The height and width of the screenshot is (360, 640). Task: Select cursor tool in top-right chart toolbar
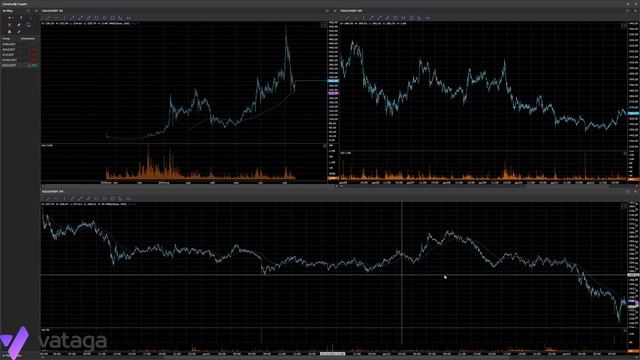[347, 18]
